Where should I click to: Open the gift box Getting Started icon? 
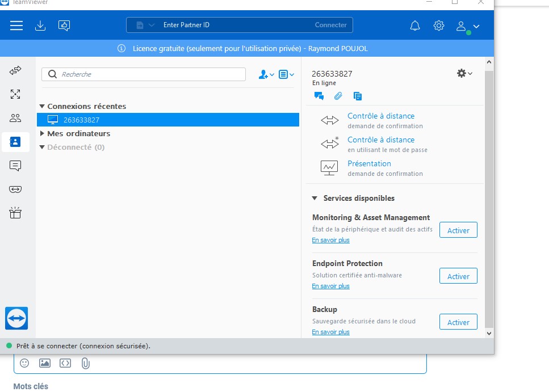15,213
